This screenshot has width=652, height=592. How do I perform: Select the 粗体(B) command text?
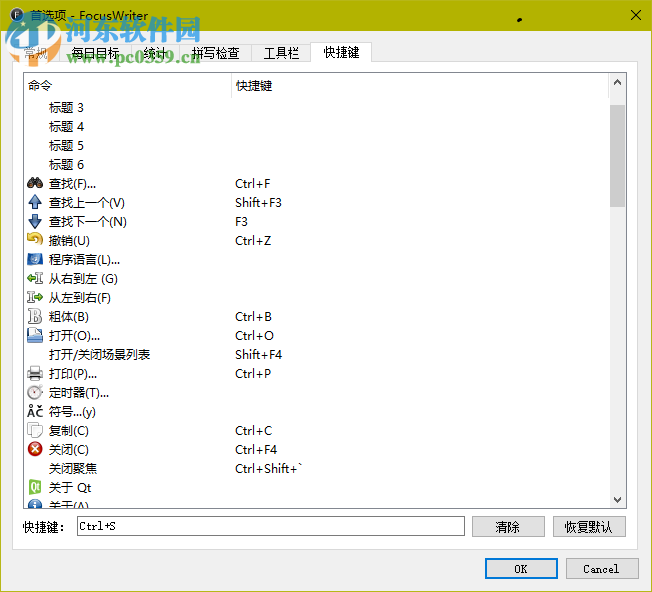coord(69,316)
